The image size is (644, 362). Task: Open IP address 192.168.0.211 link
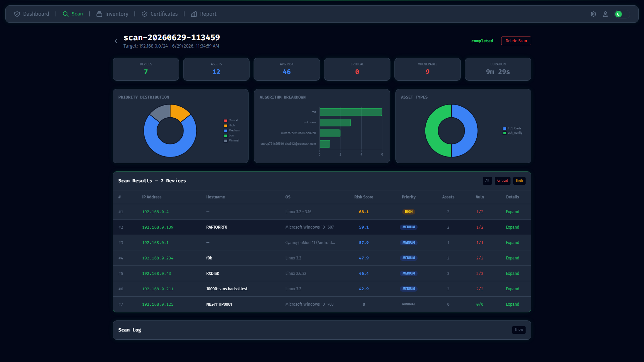click(158, 289)
